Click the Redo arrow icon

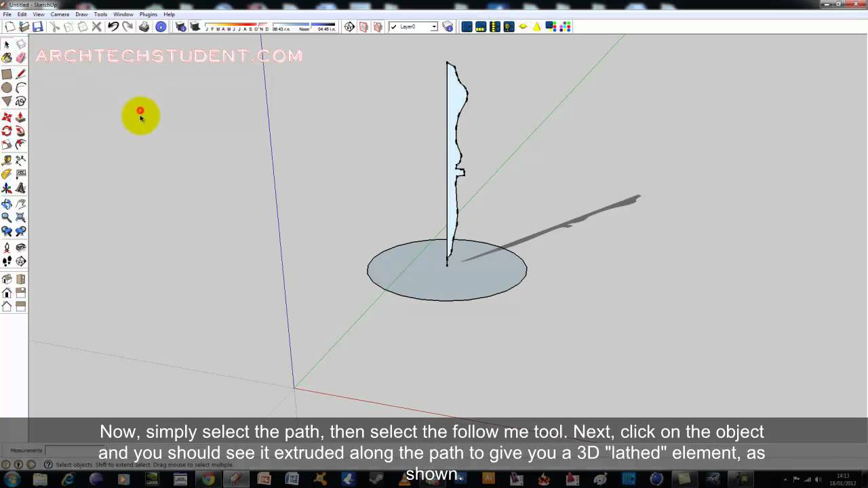(x=127, y=27)
